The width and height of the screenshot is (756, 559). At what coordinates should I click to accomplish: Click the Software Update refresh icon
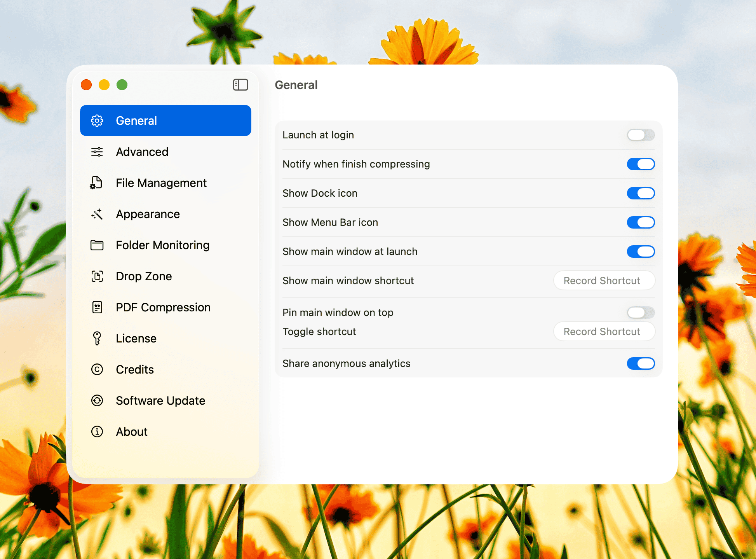point(97,401)
